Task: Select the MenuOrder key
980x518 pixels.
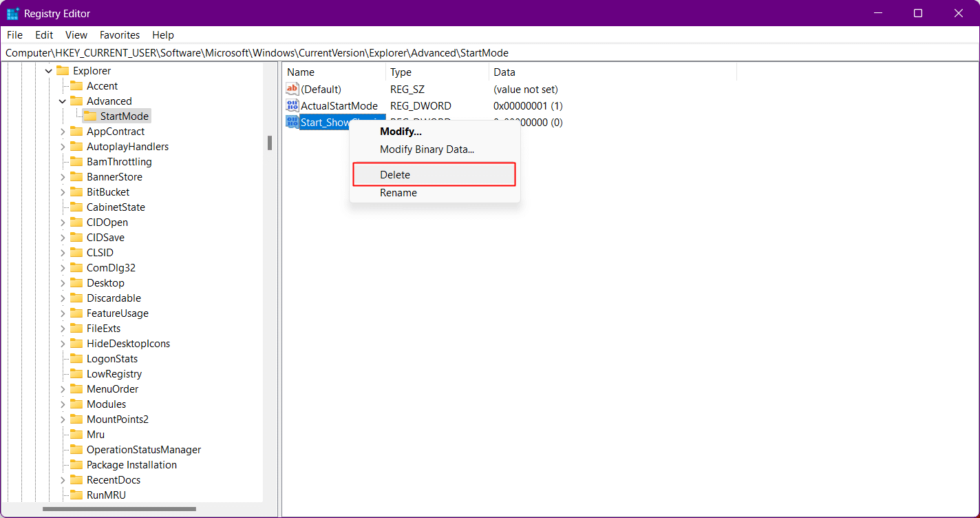Action: 112,389
